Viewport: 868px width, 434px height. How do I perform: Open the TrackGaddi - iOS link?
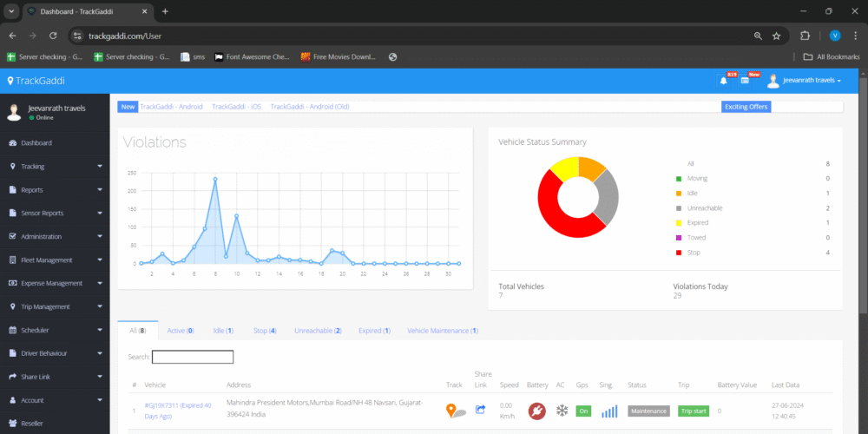click(236, 107)
